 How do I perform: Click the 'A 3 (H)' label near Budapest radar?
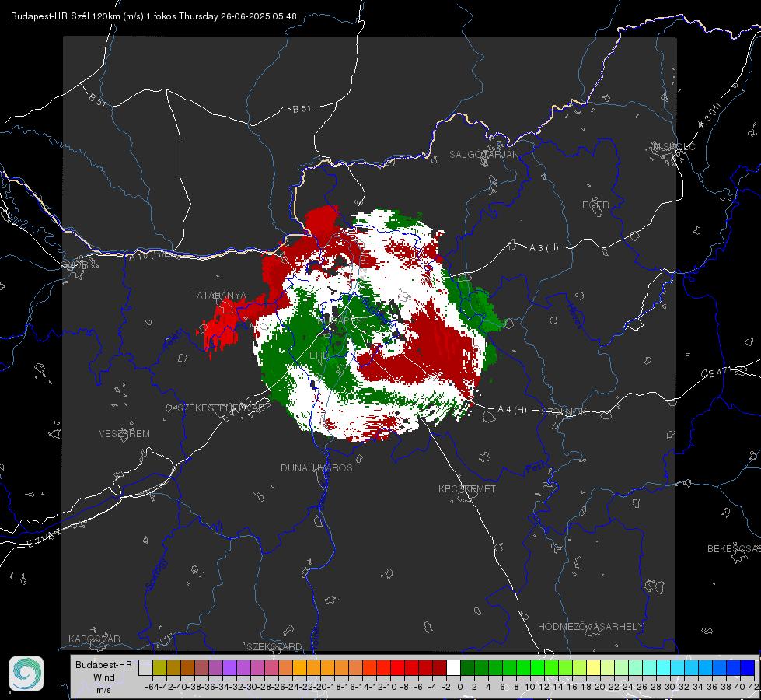(543, 248)
